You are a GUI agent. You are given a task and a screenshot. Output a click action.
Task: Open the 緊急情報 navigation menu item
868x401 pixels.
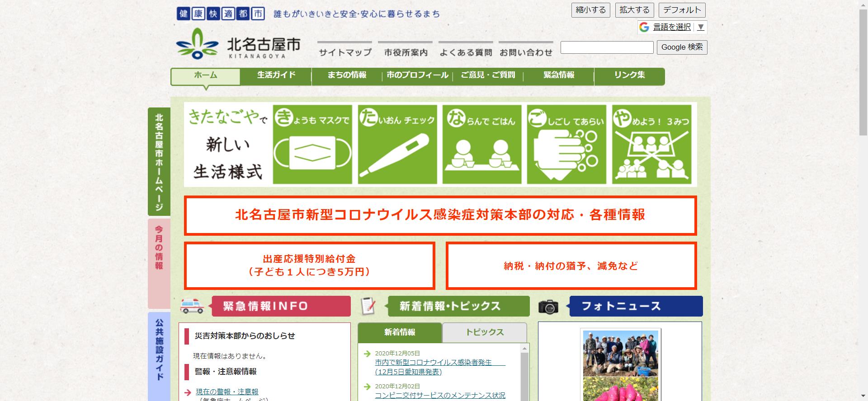point(559,75)
